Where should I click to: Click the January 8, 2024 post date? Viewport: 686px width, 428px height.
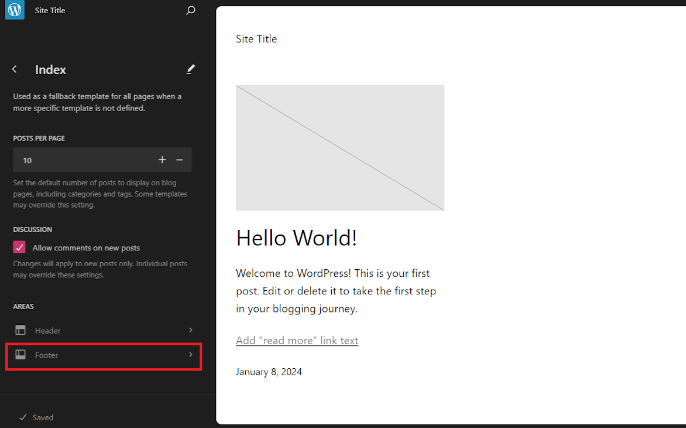click(268, 372)
